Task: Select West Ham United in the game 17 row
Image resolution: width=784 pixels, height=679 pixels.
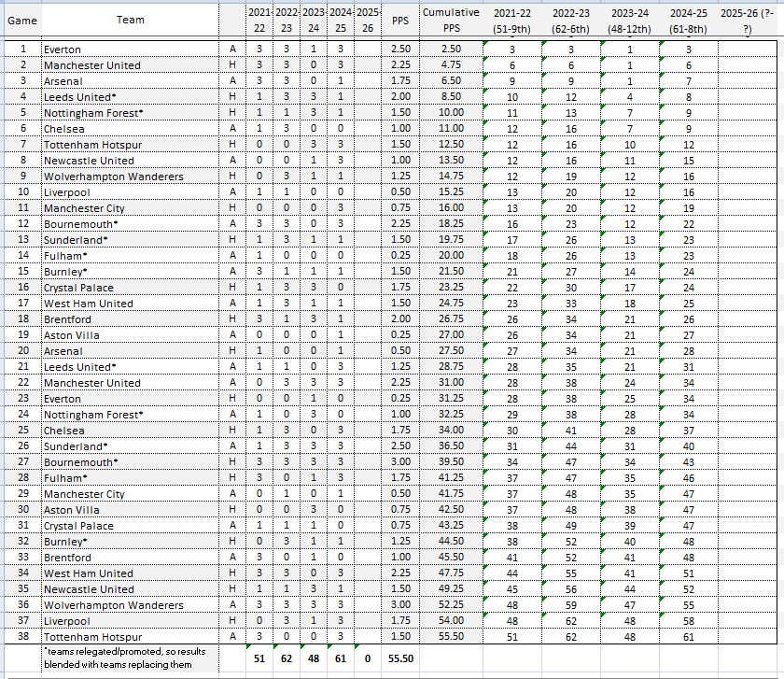Action: (89, 304)
